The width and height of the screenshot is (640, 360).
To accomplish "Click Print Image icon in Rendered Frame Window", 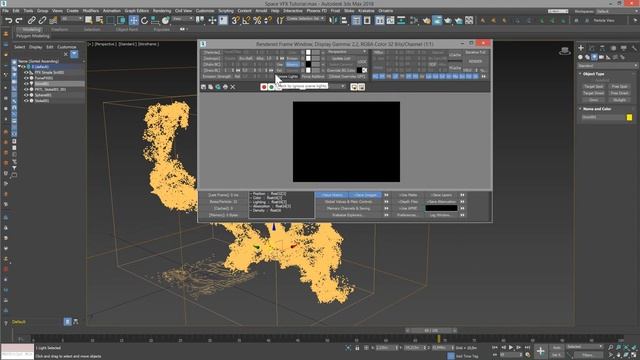I will click(225, 87).
